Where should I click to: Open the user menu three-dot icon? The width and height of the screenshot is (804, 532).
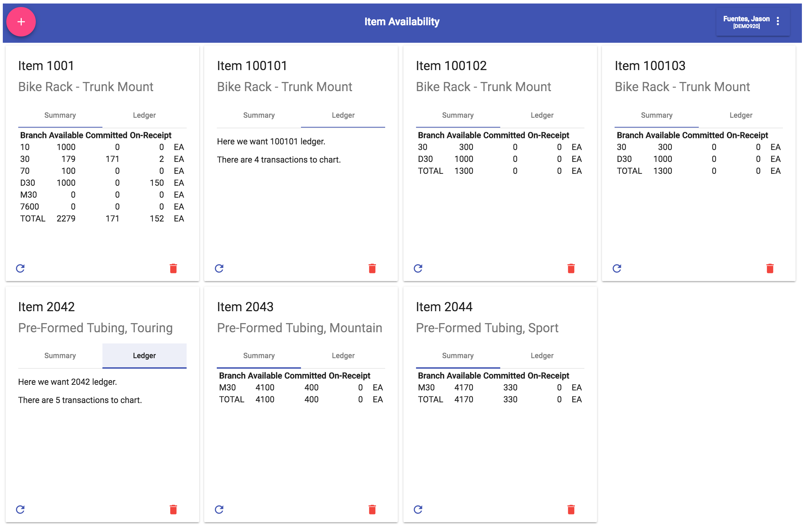click(x=778, y=21)
